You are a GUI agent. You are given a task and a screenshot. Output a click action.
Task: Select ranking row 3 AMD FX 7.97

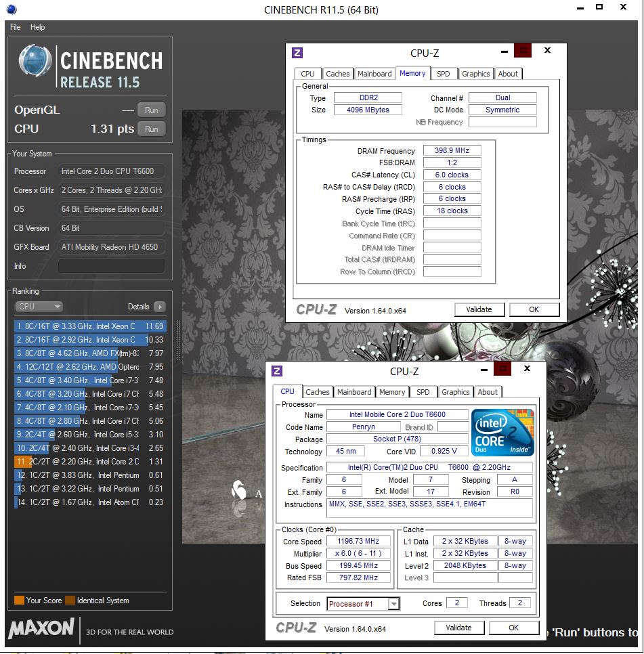(x=90, y=353)
